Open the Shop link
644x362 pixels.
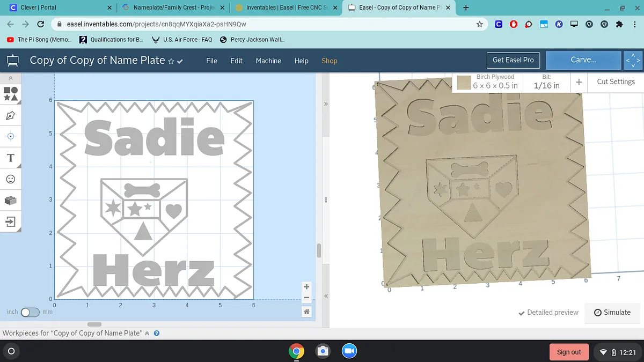tap(330, 61)
